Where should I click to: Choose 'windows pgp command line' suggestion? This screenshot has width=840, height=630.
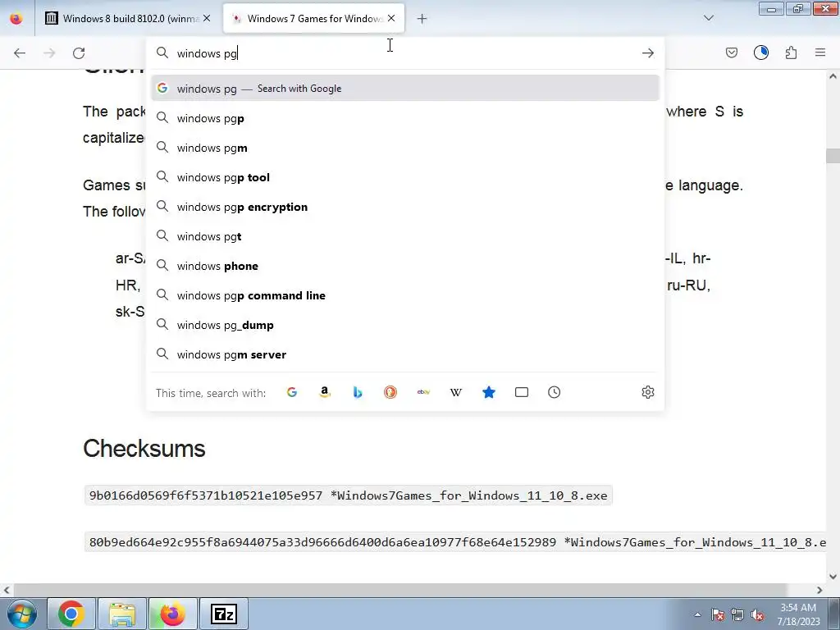click(405, 295)
